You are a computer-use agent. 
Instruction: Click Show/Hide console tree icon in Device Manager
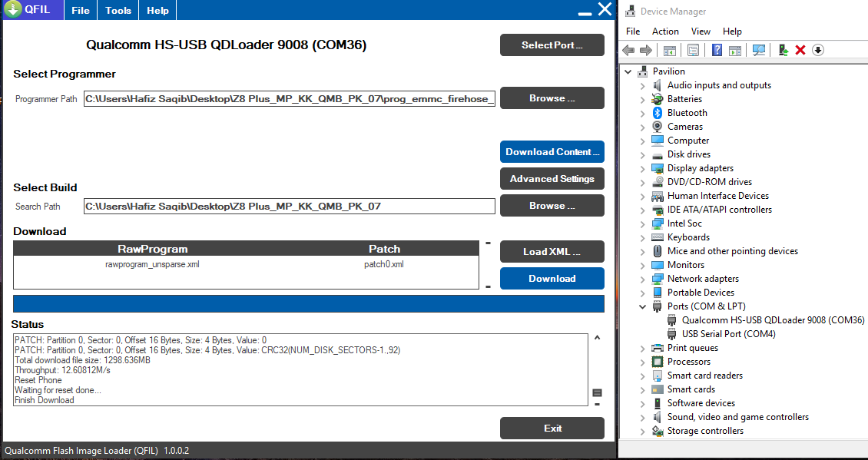point(670,51)
